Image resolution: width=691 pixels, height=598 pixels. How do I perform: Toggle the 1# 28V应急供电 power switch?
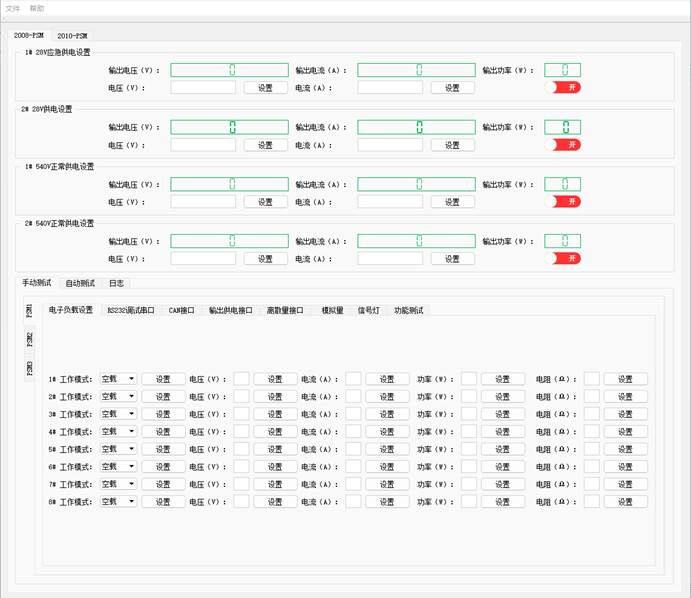(563, 87)
